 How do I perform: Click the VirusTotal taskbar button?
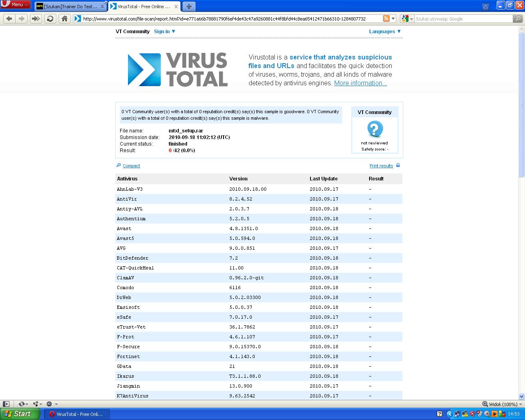pyautogui.click(x=76, y=414)
